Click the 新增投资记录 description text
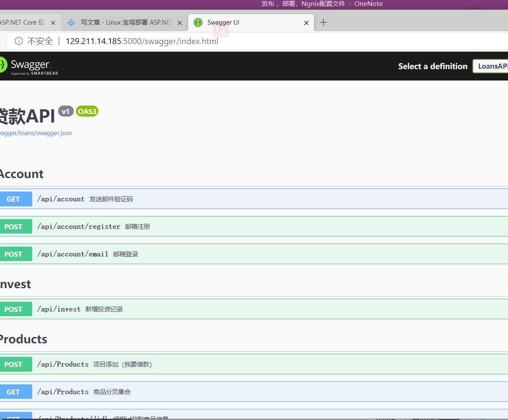Screen dimensions: 508x420 click(x=104, y=309)
